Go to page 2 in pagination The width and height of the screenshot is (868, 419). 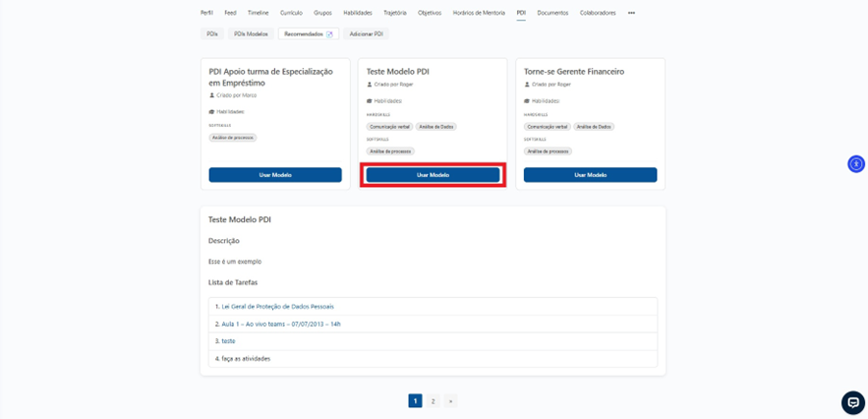pyautogui.click(x=433, y=401)
